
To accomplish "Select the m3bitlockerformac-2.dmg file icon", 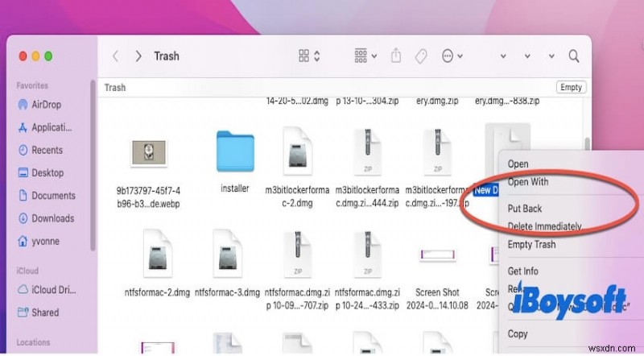I will 297,151.
